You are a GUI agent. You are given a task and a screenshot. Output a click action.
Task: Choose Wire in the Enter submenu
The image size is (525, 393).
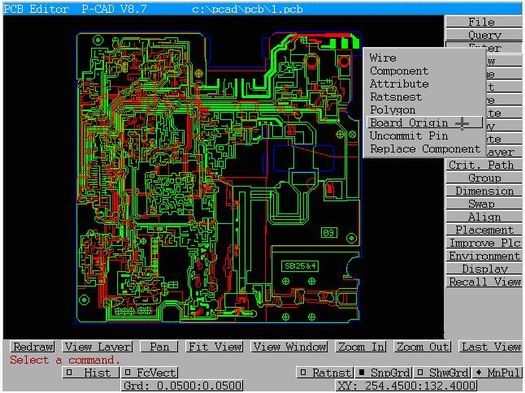point(383,58)
